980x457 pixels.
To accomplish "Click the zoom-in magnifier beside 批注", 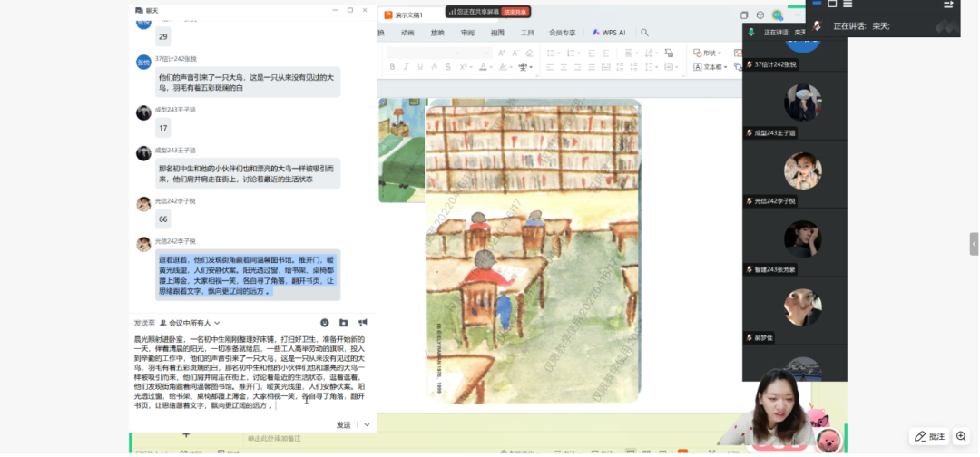I will [x=961, y=436].
